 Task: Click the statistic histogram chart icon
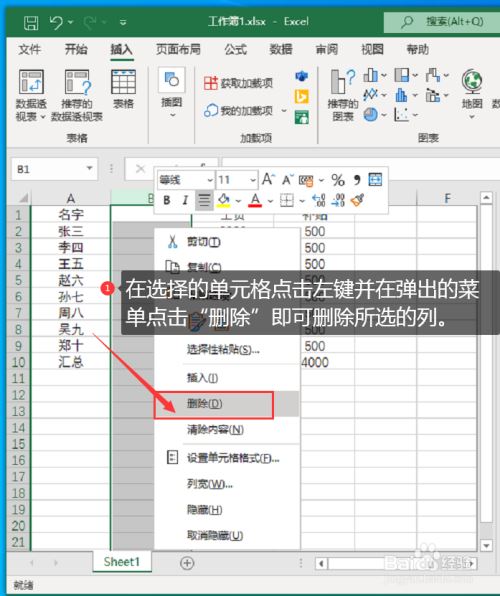402,95
